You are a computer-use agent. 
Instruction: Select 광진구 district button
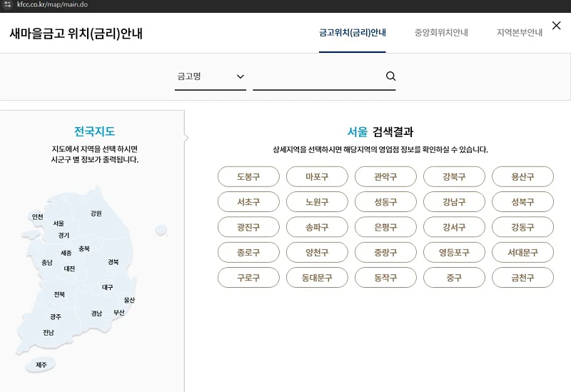[x=248, y=227]
